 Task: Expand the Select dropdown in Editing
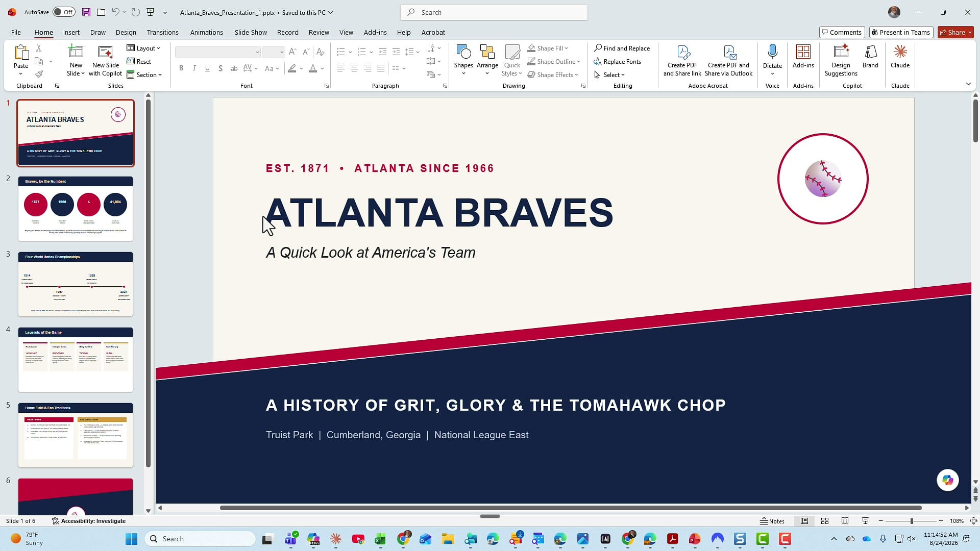[x=609, y=74]
